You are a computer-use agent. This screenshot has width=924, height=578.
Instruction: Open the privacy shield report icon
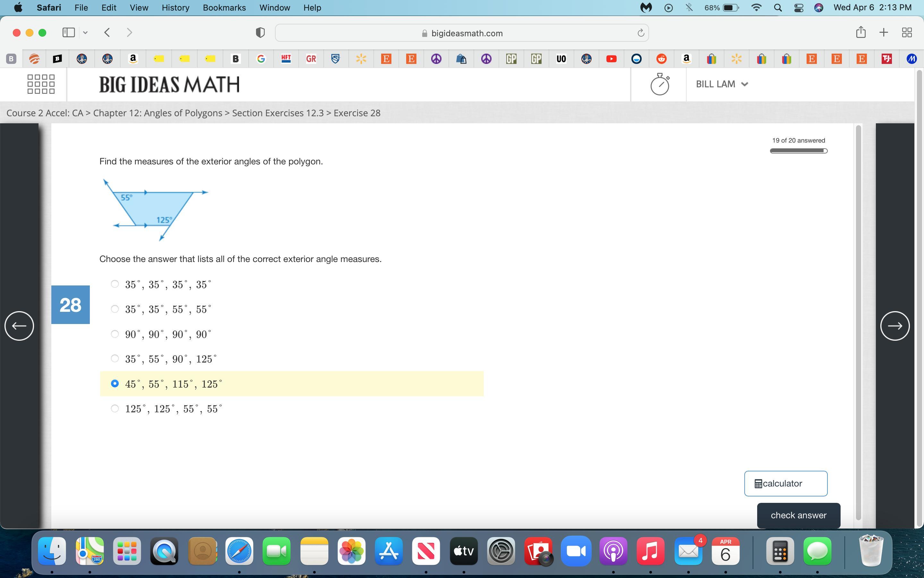[260, 33]
